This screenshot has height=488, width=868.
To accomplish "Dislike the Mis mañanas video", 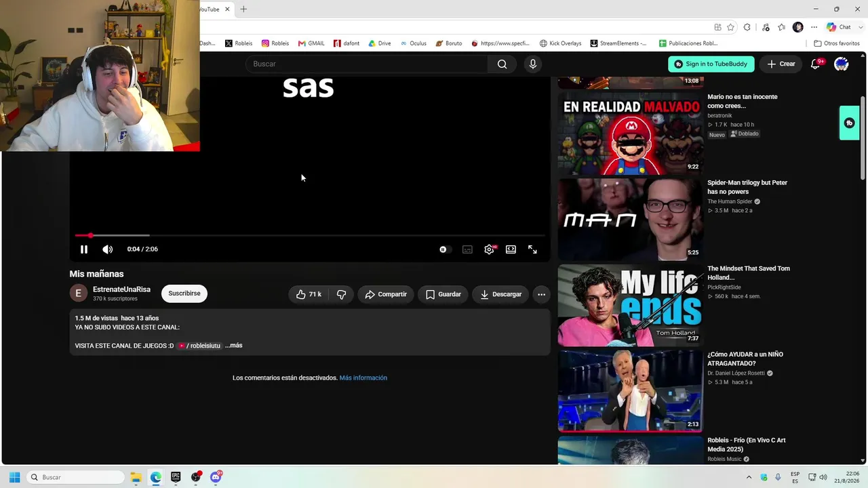I will point(342,294).
